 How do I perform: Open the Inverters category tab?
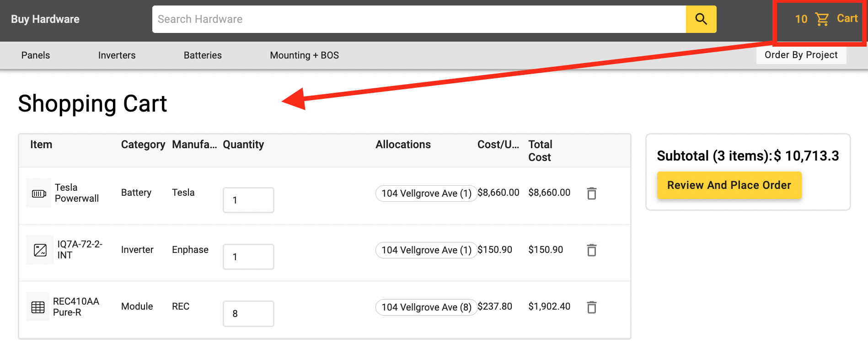coord(117,55)
